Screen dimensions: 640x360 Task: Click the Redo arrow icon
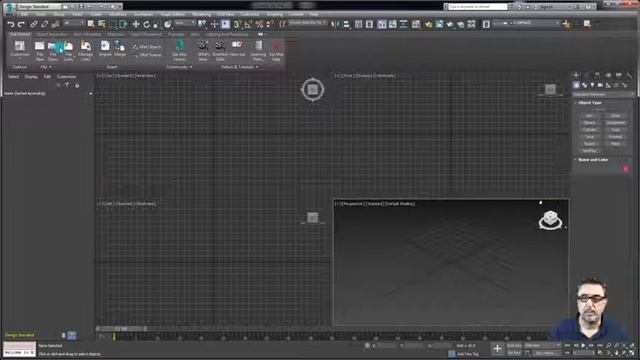21,24
